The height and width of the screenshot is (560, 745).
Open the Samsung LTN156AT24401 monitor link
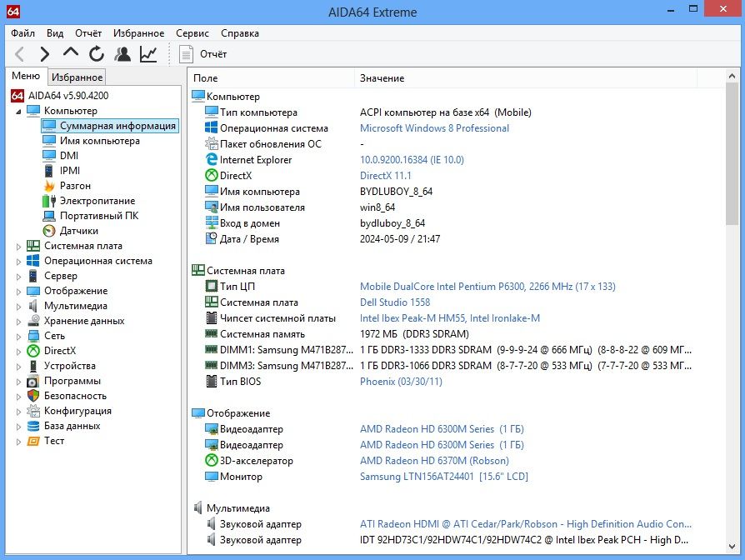pyautogui.click(x=444, y=477)
